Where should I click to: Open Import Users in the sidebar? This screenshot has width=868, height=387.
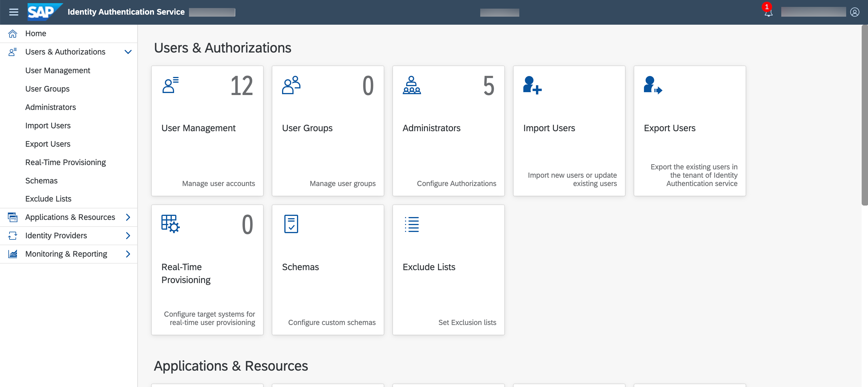pyautogui.click(x=69, y=126)
